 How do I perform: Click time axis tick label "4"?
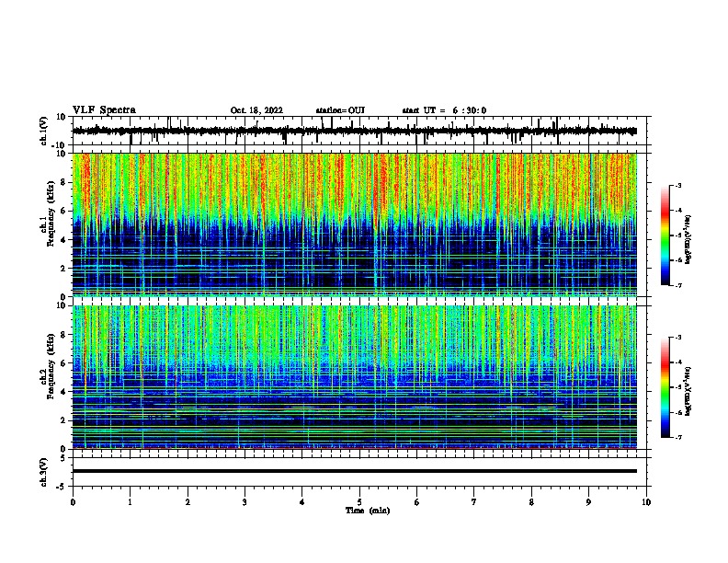[x=302, y=502]
